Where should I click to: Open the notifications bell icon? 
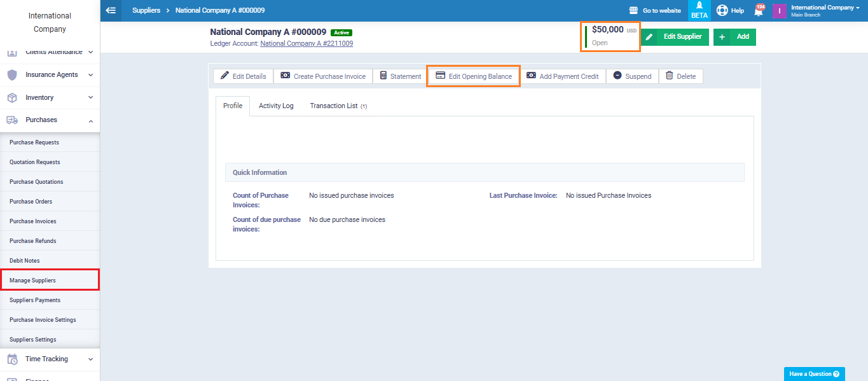click(x=759, y=11)
